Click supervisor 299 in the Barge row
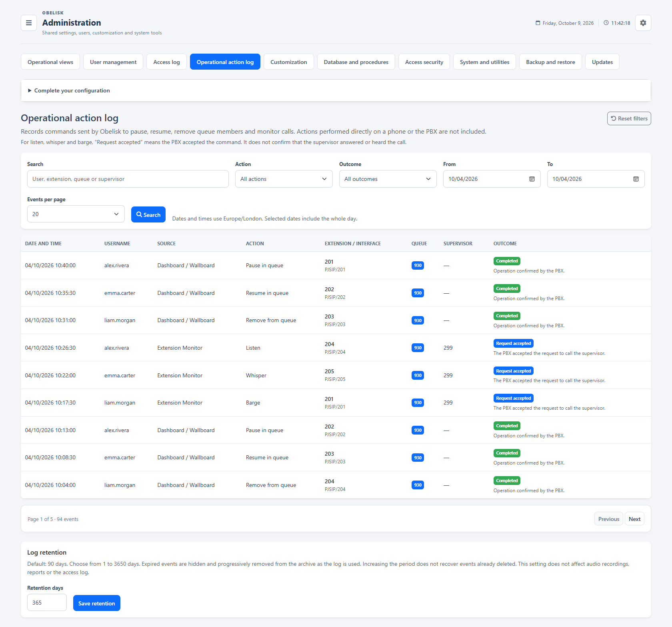 [x=448, y=403]
